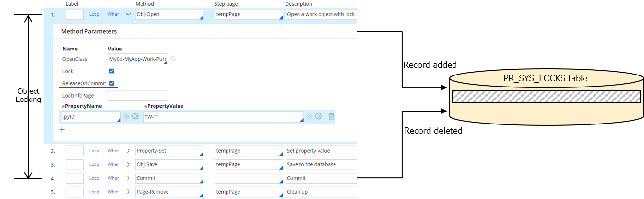Image resolution: width=644 pixels, height=199 pixels.
Task: Click When link on Page-Remove step
Action: click(114, 191)
